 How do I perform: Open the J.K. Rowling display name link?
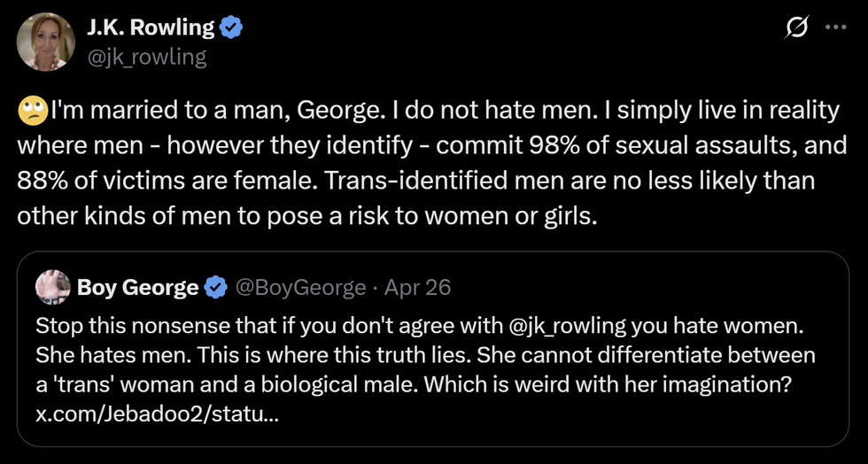[151, 27]
